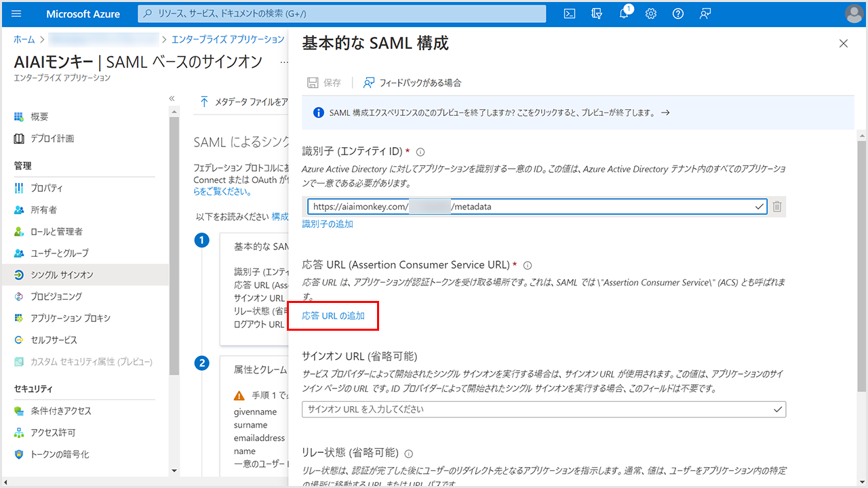Click the 識別子の追加 link
Viewport: 868px width, 488px height.
coord(328,224)
